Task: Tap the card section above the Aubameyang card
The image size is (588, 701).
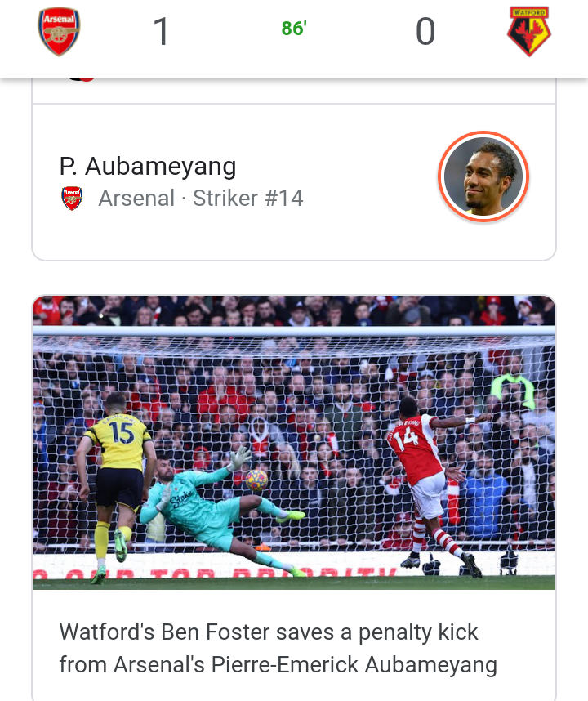Action: click(294, 91)
